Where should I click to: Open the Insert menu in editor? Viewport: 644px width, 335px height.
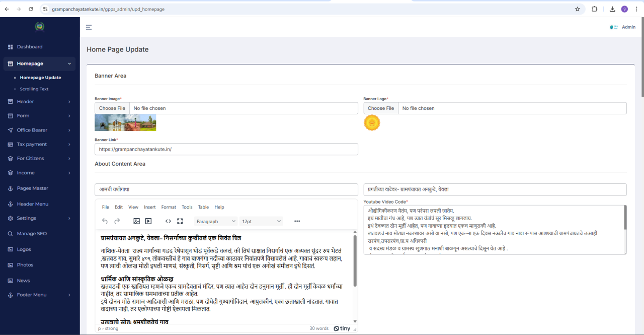(150, 207)
